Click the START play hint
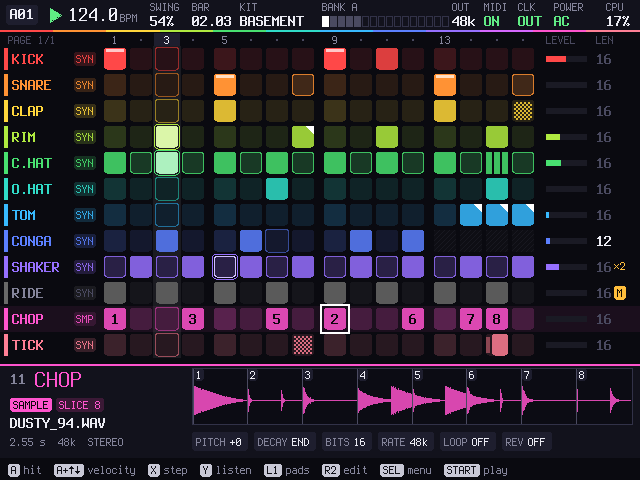This screenshot has width=640, height=480. tap(476, 470)
